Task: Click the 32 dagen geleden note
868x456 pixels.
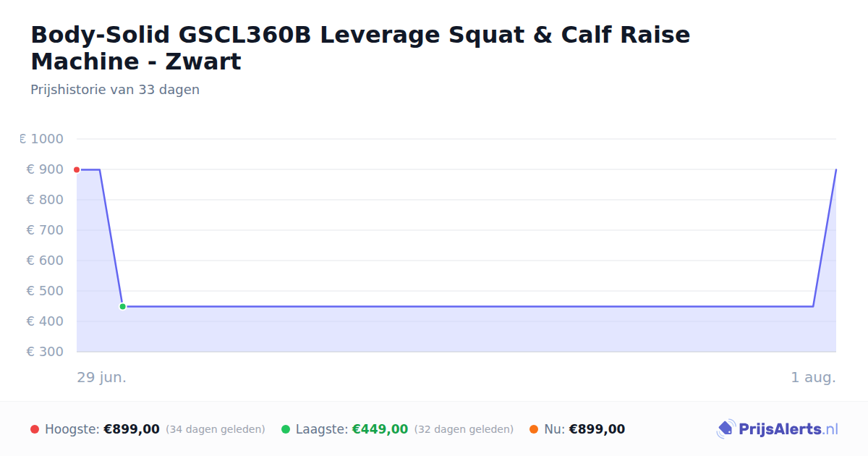Action: pyautogui.click(x=464, y=429)
